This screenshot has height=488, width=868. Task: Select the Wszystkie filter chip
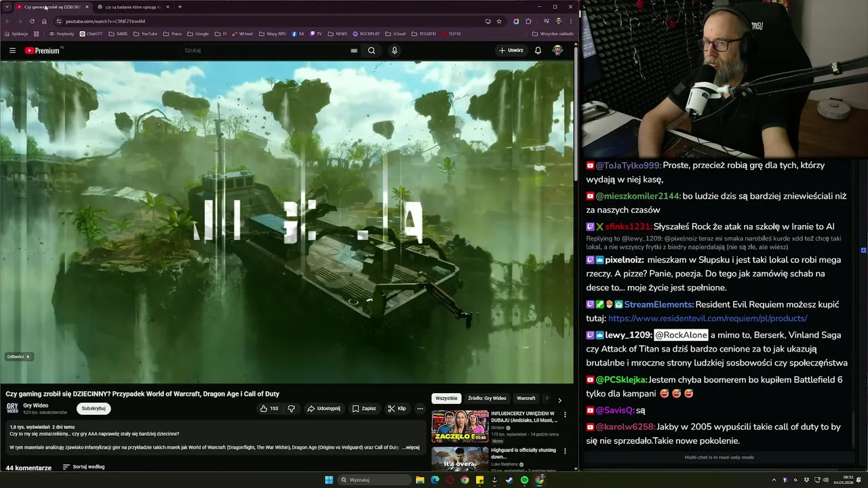[446, 399]
